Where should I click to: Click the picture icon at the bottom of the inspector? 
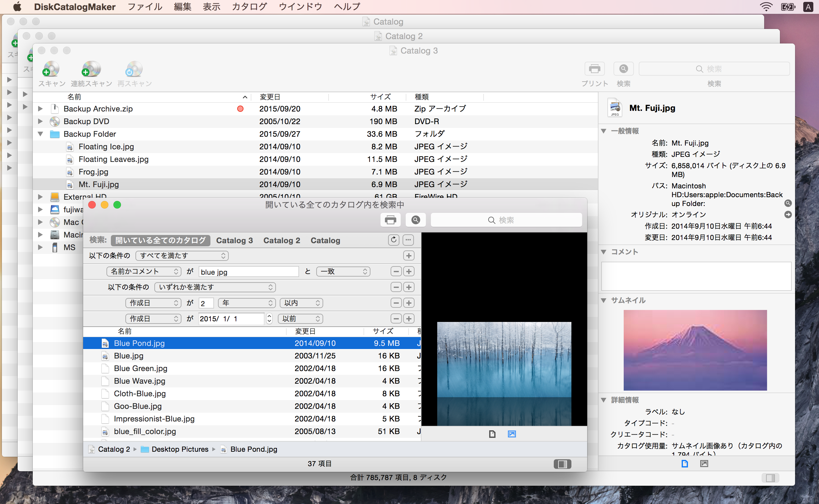(x=704, y=464)
